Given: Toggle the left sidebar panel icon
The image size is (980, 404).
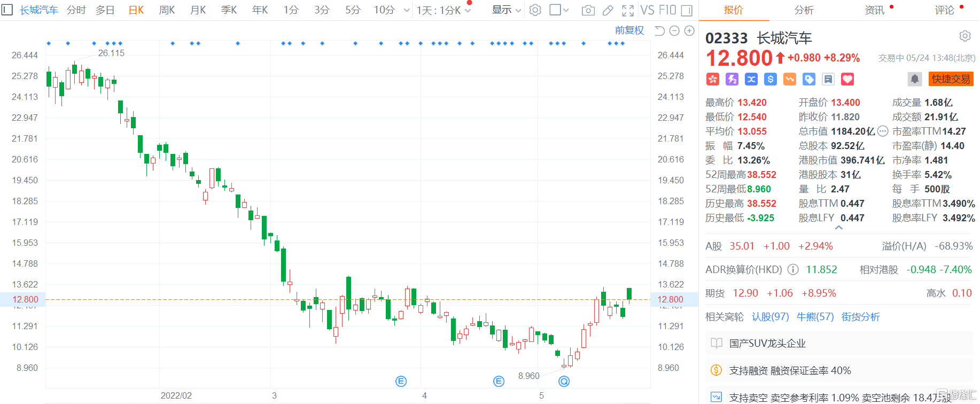Looking at the screenshot, I should click(7, 10).
